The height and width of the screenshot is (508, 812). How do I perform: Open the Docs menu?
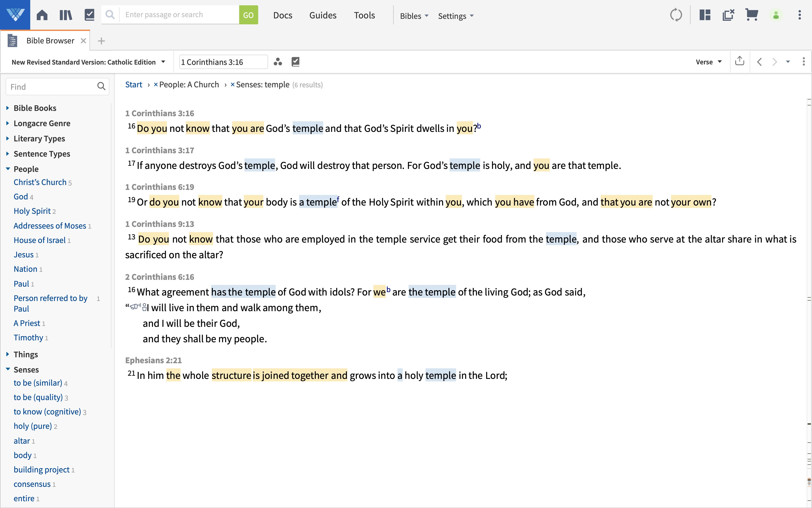(283, 15)
